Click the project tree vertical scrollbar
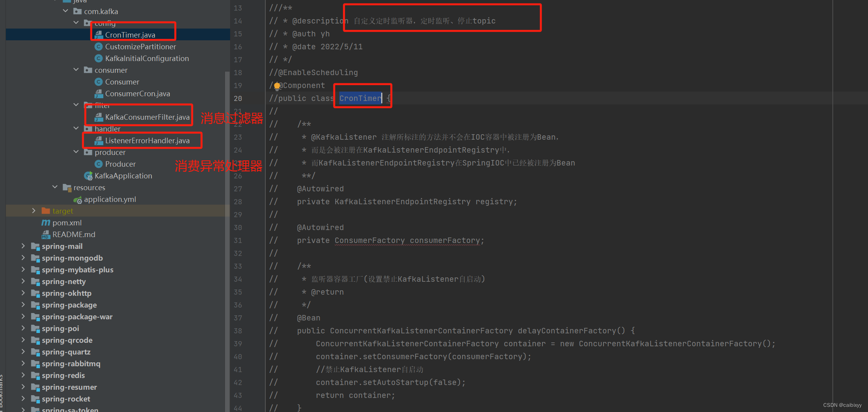 click(x=227, y=241)
